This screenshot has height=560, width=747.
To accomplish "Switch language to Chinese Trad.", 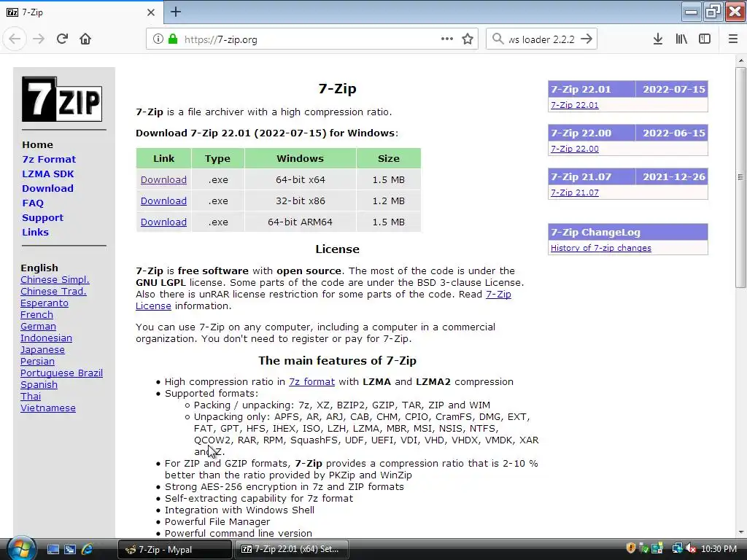I will pyautogui.click(x=53, y=292).
